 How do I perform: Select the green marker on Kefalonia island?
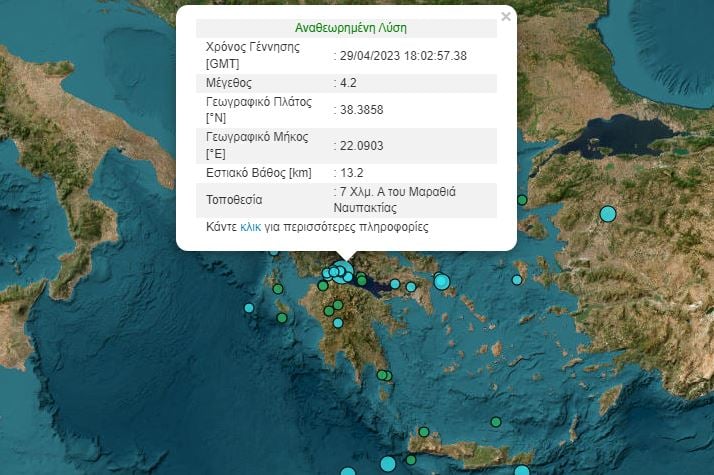pyautogui.click(x=278, y=289)
